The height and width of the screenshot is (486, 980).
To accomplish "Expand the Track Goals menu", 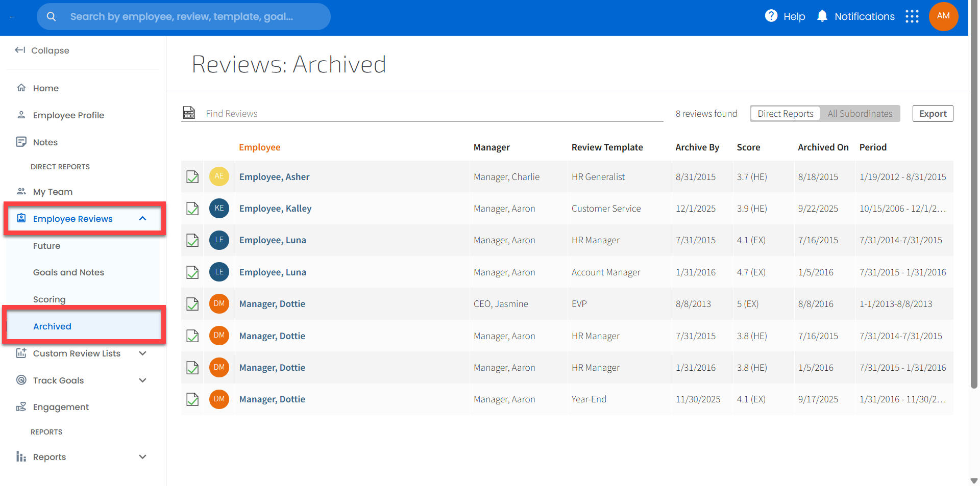I will point(142,380).
